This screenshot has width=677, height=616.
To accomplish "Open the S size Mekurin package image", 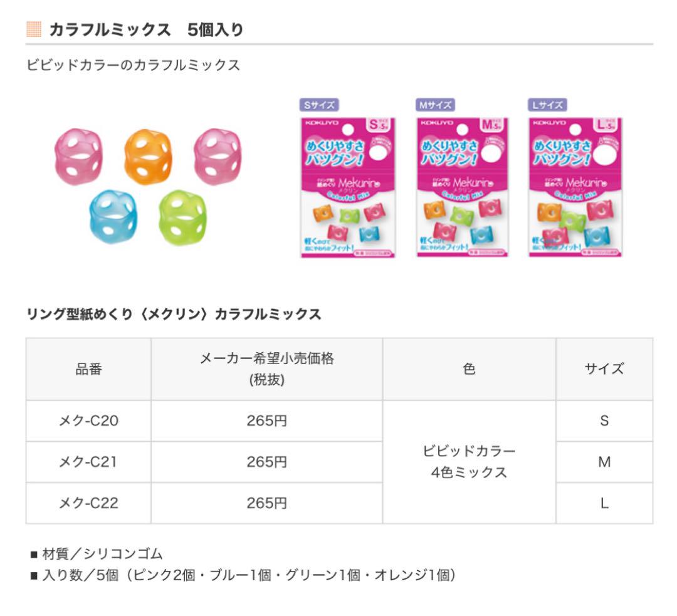I will 347,187.
